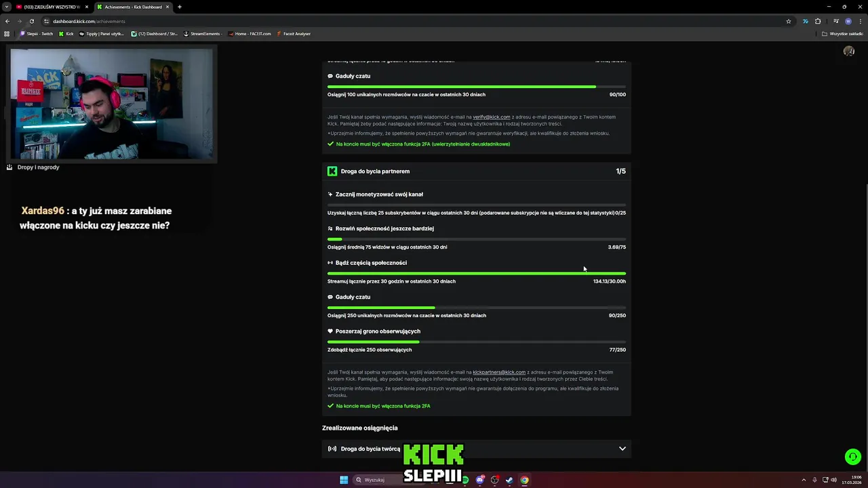Click the streamer webcam overlay
Screen dimensions: 868x488
click(x=113, y=104)
